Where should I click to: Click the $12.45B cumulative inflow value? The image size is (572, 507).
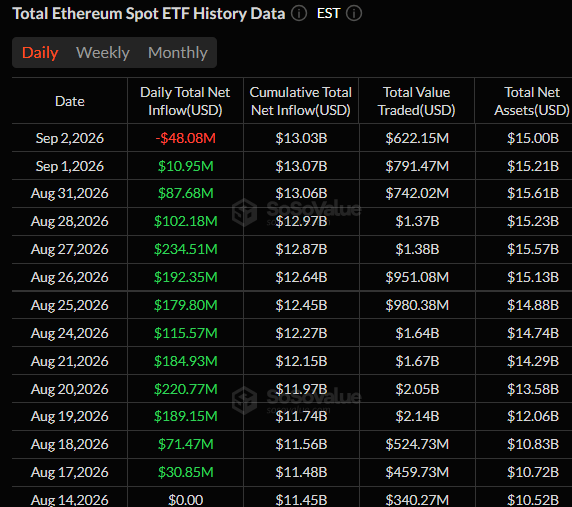(301, 305)
